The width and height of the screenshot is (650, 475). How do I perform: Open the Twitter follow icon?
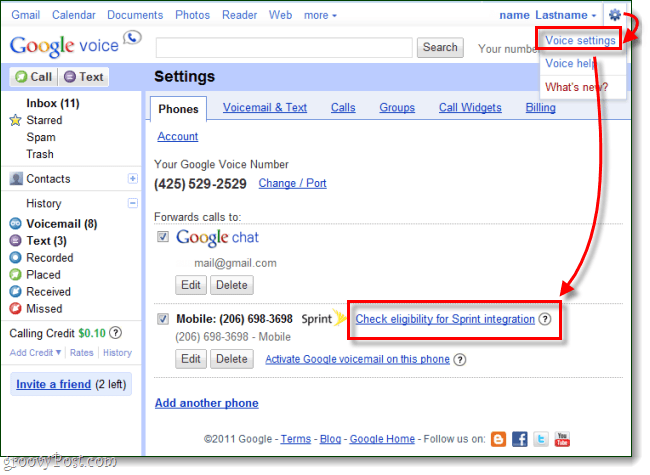coord(541,439)
